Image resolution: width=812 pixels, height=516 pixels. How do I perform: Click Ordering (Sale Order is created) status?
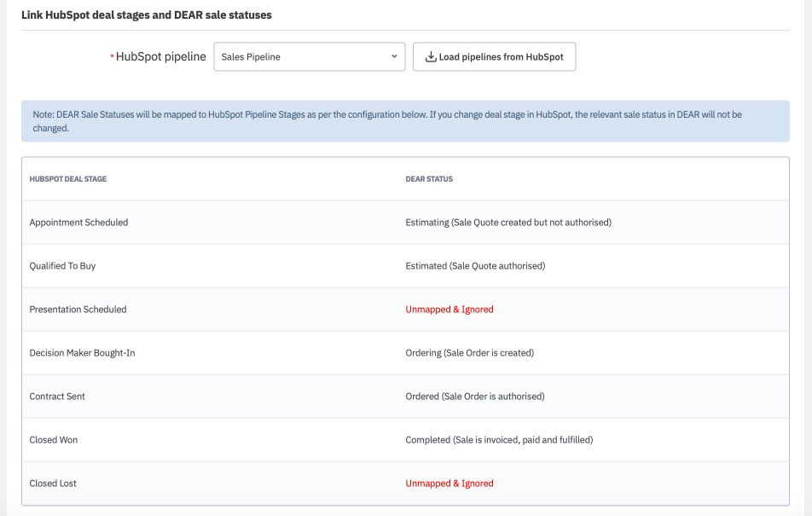tap(469, 353)
